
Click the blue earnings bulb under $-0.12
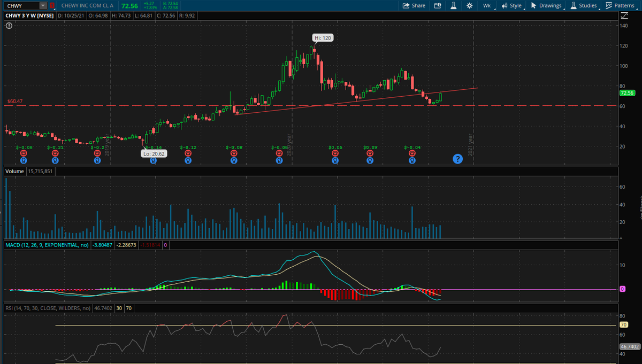click(x=188, y=160)
